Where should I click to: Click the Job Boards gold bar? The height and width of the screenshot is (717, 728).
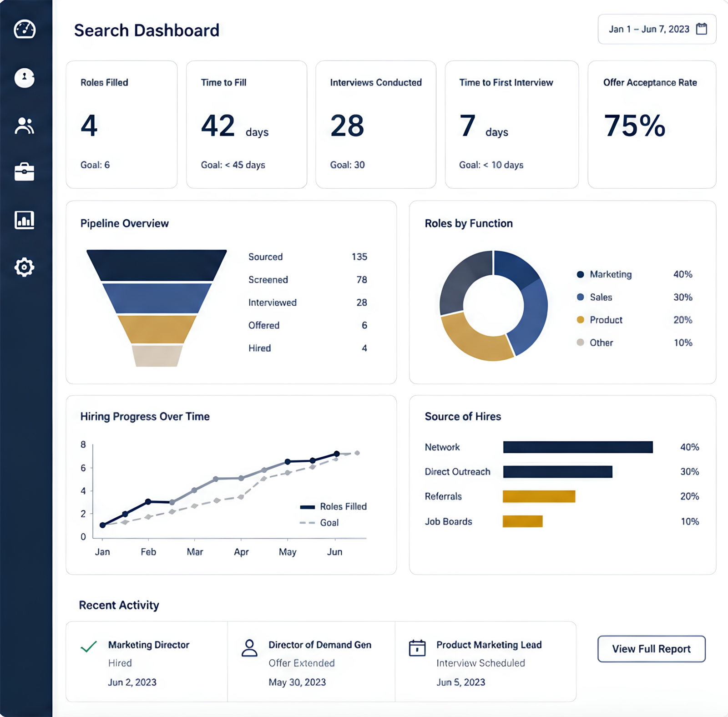coord(522,521)
